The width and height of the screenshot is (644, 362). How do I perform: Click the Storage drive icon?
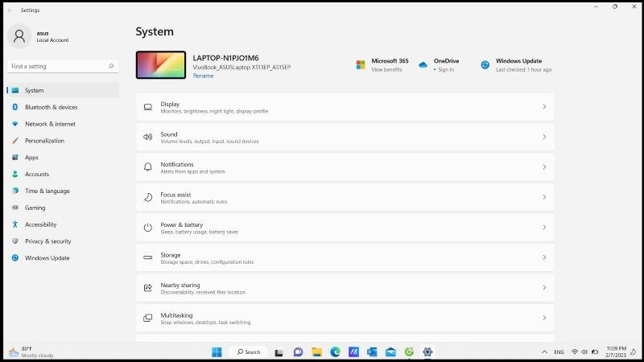point(148,257)
